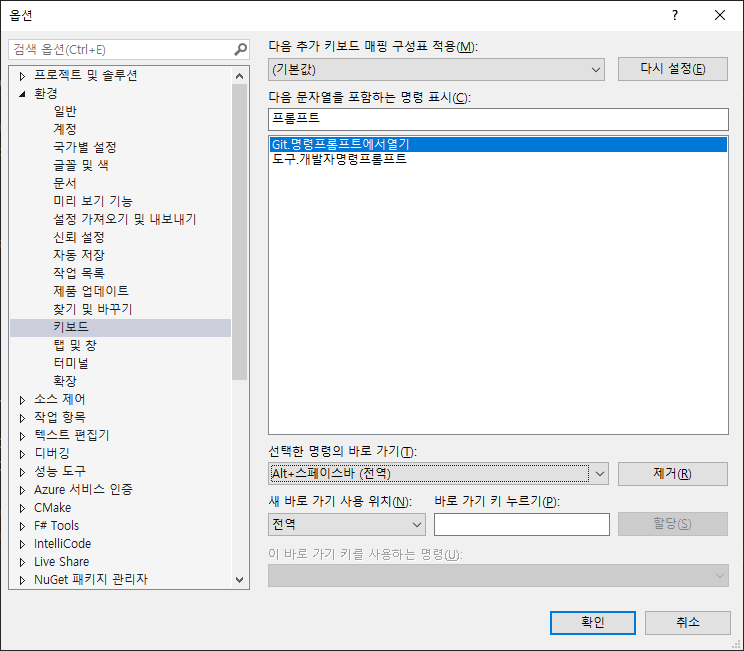The width and height of the screenshot is (744, 651).
Task: Open the keyboard mapping scheme (기본값) dropdown
Action: pyautogui.click(x=436, y=70)
